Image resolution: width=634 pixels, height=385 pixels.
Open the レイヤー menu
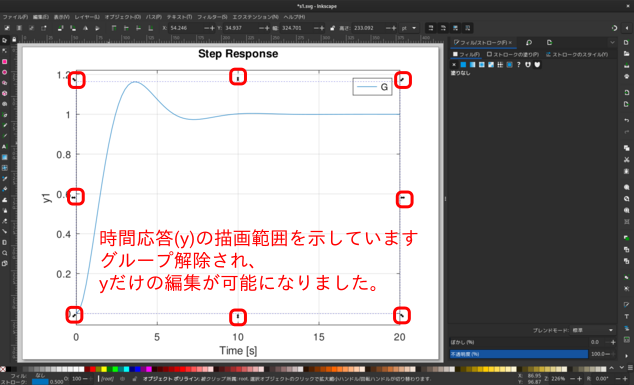click(87, 17)
